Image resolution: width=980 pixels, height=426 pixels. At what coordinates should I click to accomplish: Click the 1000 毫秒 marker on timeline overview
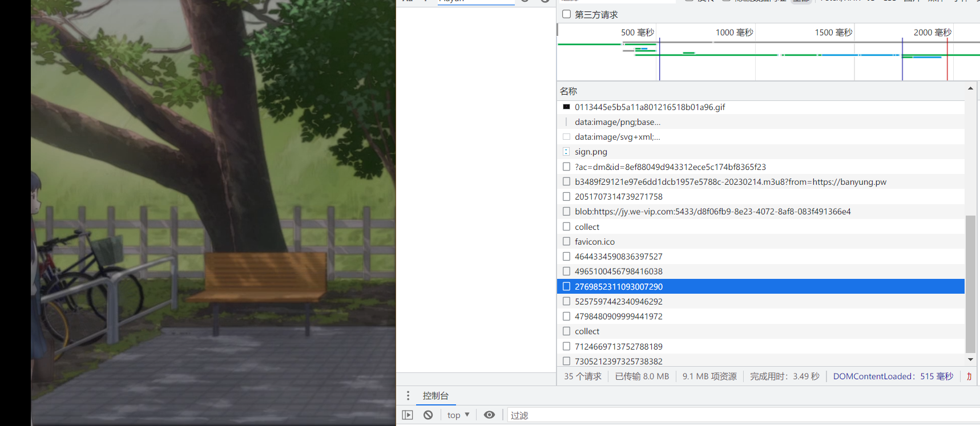tap(734, 33)
